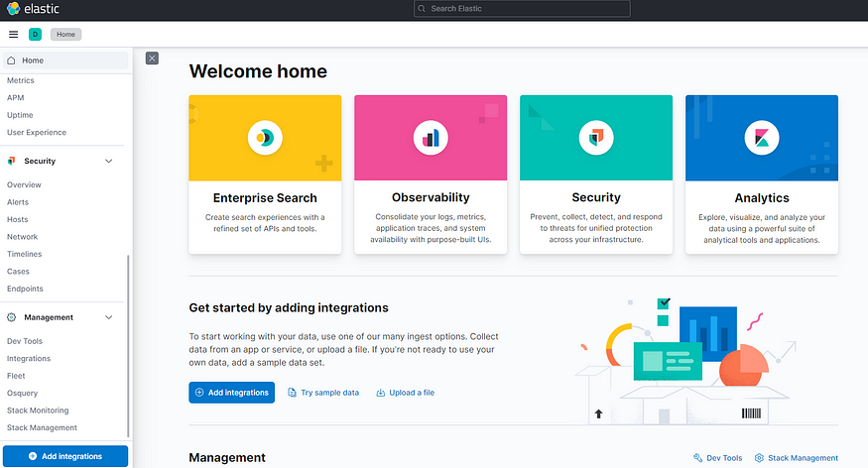
Task: Click the Observability bar chart icon
Action: coord(431,138)
